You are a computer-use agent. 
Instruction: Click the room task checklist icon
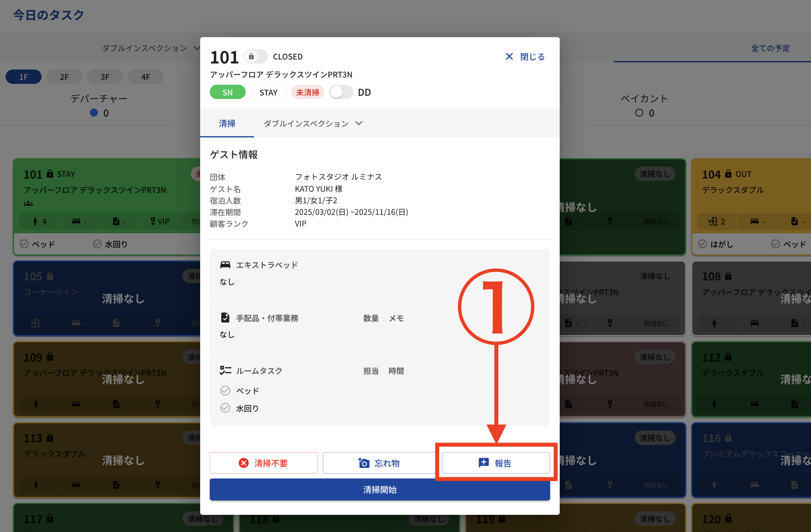tap(225, 371)
